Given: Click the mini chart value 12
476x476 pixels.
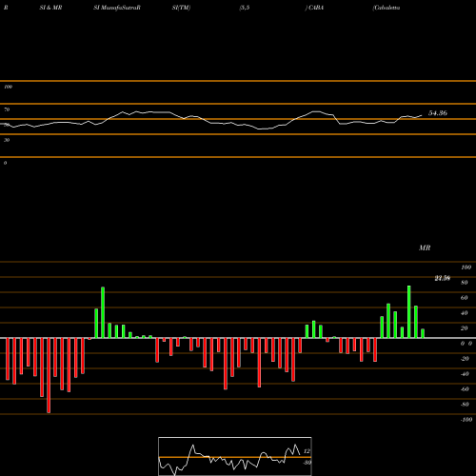Looking at the screenshot, I should click(307, 451).
